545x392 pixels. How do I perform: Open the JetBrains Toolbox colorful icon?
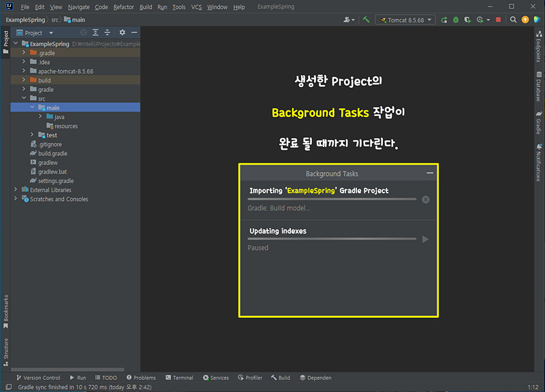(537, 20)
